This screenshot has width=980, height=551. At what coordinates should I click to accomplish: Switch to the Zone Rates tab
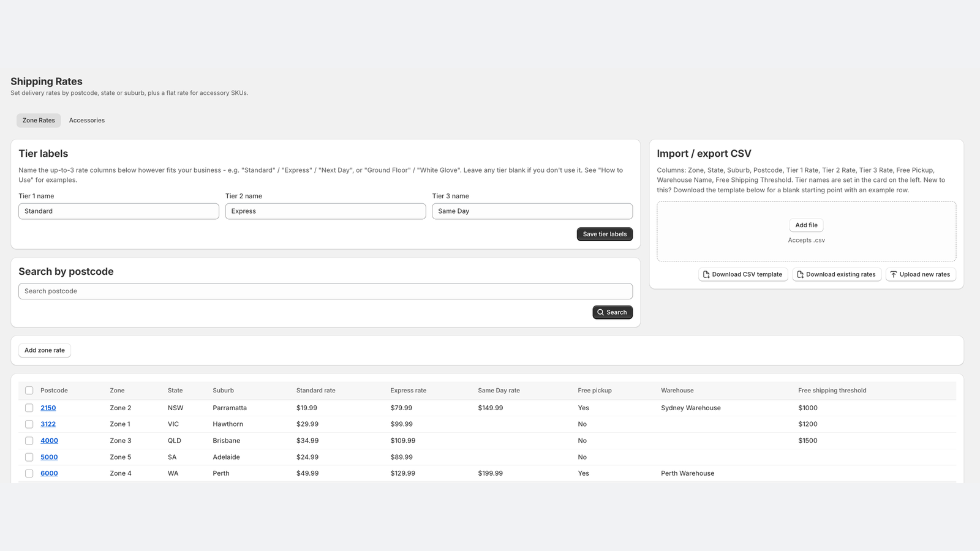pos(39,120)
